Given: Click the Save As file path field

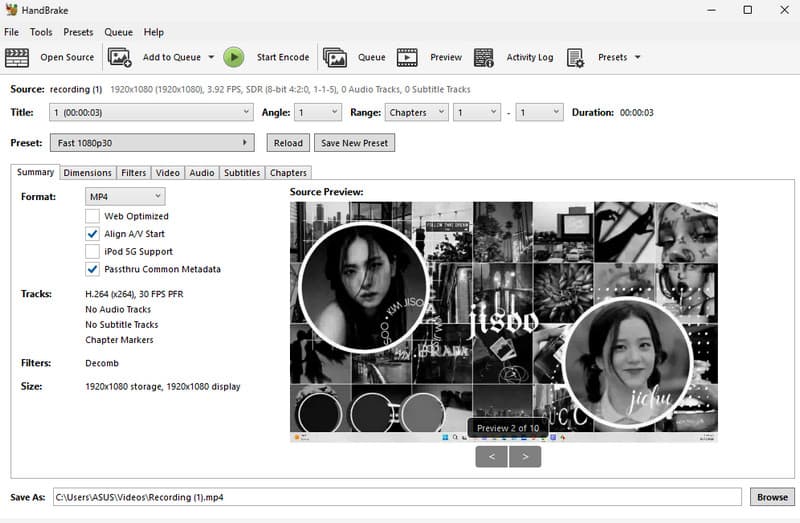Looking at the screenshot, I should [397, 497].
